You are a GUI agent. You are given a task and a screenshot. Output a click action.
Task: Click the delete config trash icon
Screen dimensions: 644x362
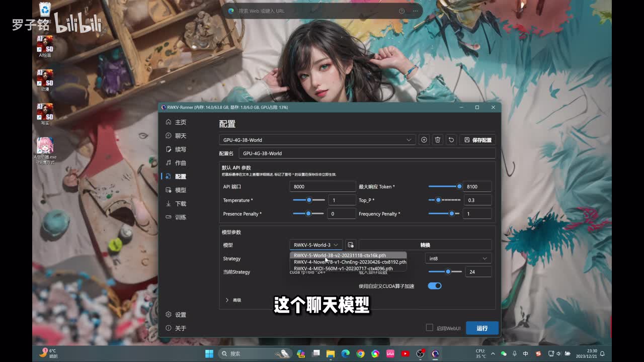pyautogui.click(x=438, y=140)
